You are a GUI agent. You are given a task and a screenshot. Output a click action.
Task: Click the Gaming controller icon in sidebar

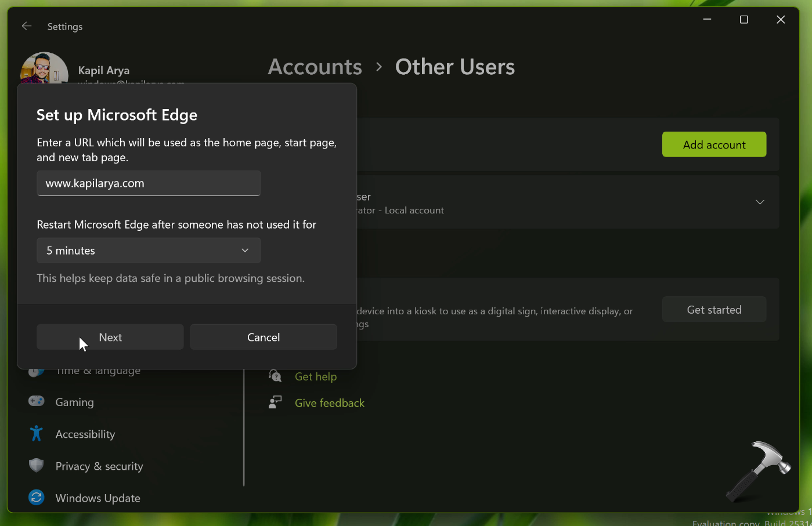pos(37,401)
